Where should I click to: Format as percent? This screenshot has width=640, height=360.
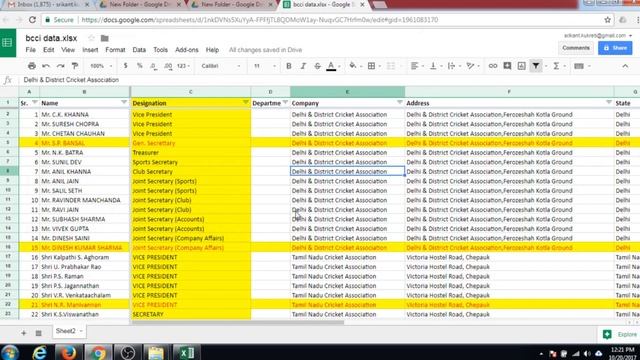pos(140,66)
